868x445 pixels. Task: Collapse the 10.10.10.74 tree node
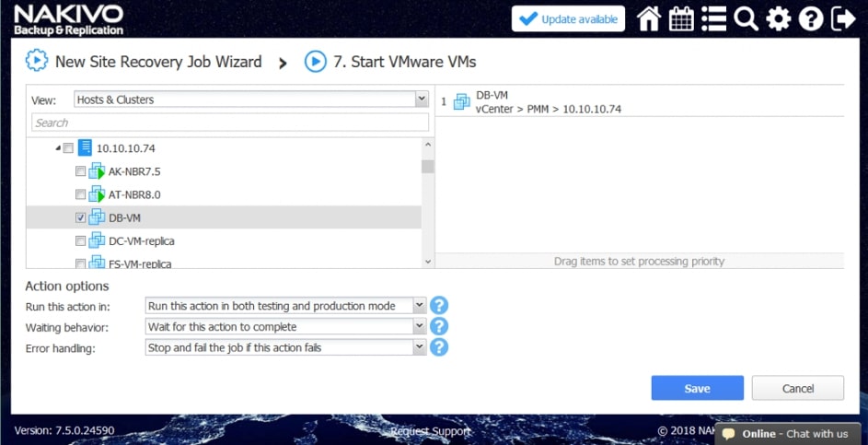pos(58,148)
